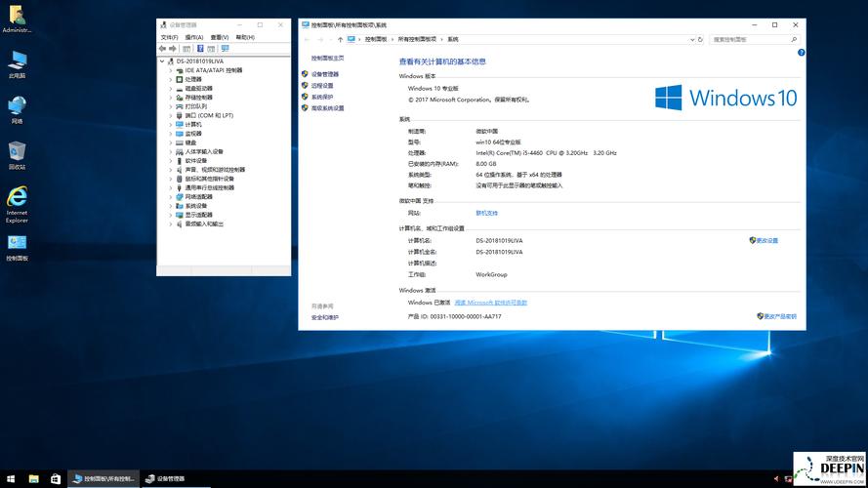Expand the IDE ATA/ATAPI 控制器 node arrow

tap(171, 71)
